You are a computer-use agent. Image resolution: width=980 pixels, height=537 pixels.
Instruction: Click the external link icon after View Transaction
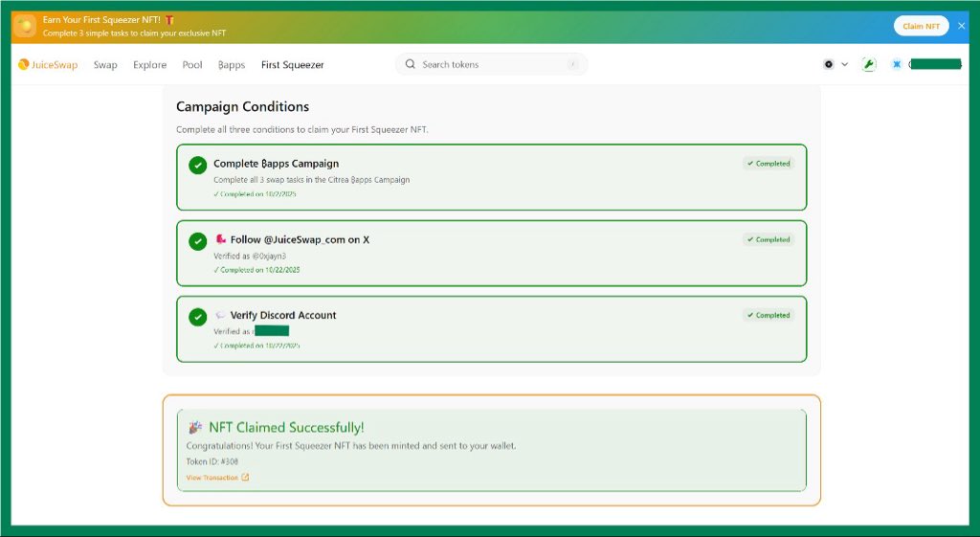tap(245, 478)
